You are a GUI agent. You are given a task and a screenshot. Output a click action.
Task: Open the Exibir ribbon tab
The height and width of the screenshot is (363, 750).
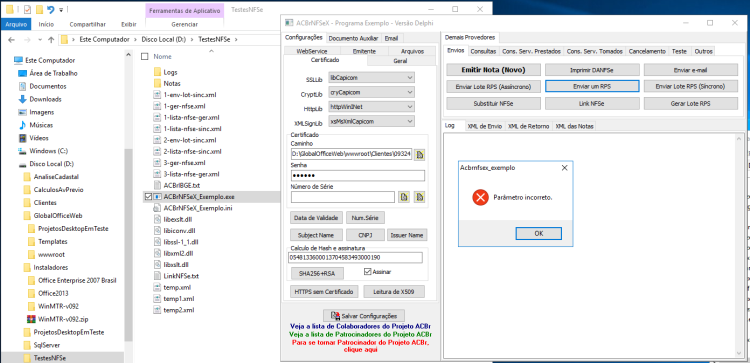tap(129, 24)
